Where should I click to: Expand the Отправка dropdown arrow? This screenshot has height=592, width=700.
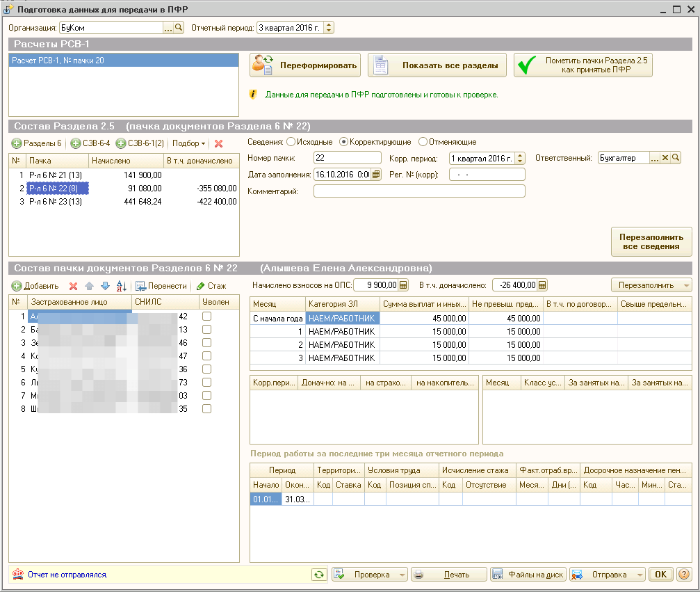(640, 575)
